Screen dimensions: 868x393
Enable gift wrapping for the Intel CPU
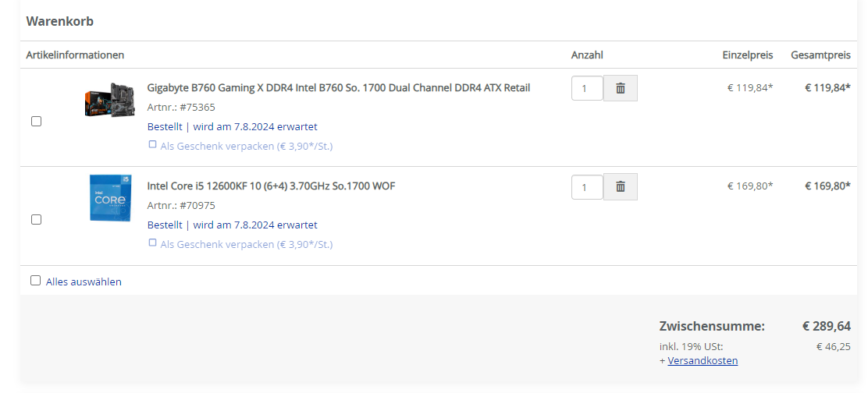click(x=153, y=243)
